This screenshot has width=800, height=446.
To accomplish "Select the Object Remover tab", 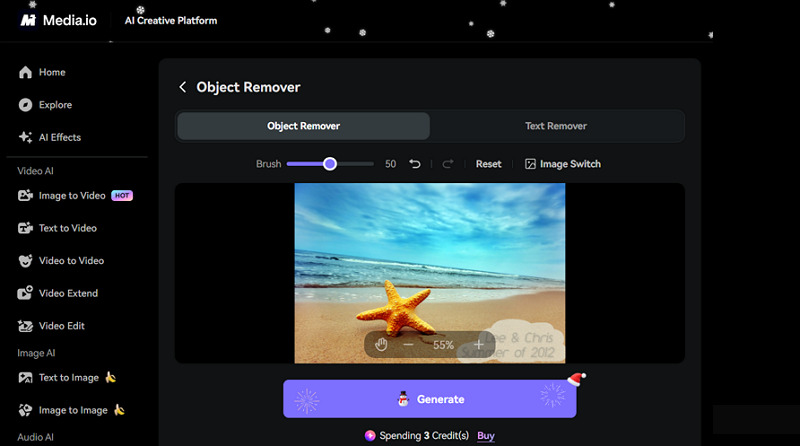I will pos(303,126).
